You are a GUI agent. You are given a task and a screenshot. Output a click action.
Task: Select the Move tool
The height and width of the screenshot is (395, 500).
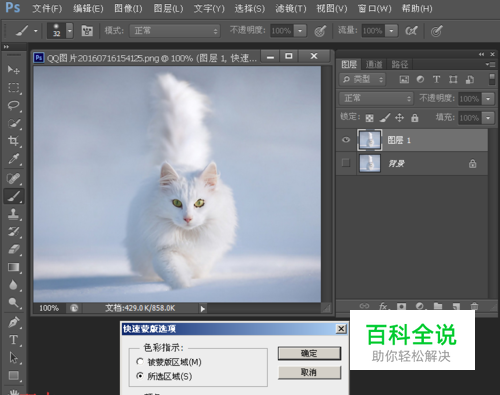(x=14, y=69)
